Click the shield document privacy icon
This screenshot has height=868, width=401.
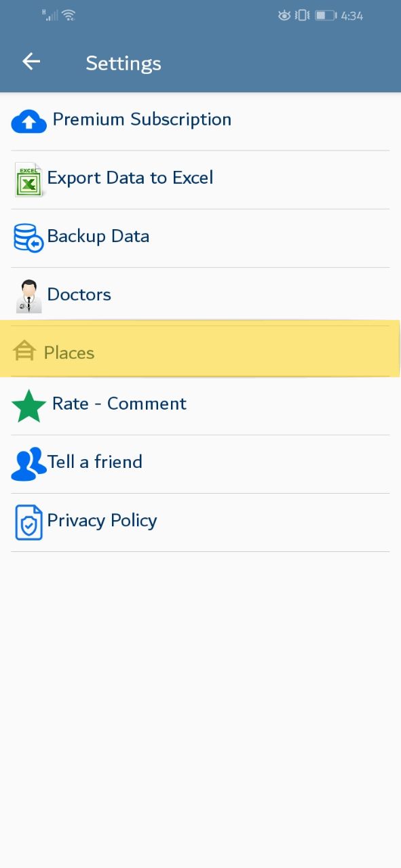pos(28,522)
